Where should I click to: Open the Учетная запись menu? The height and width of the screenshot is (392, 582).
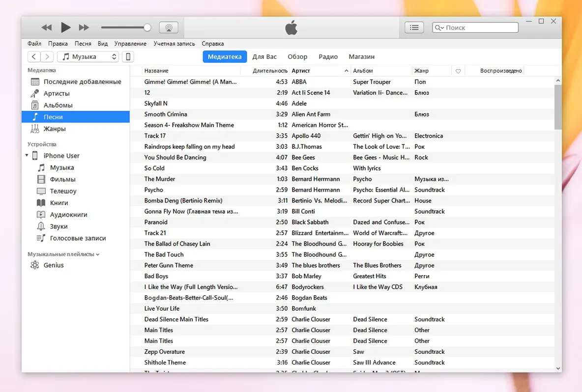174,43
